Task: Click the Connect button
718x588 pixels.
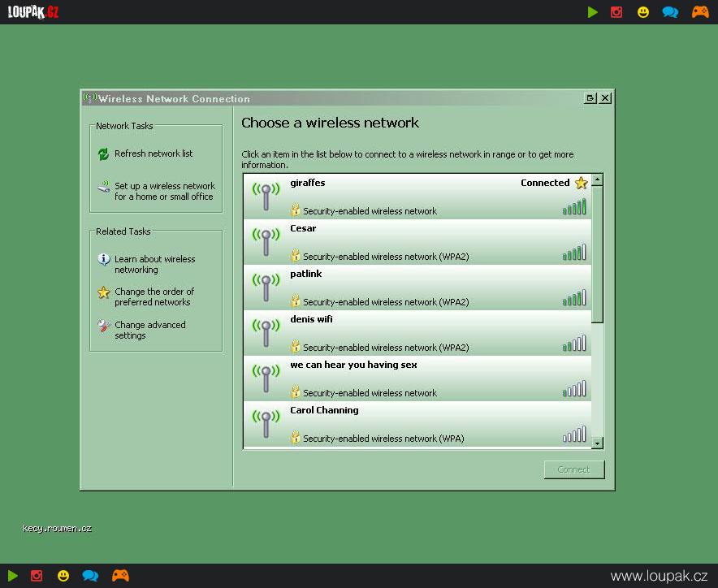Action: click(x=574, y=470)
